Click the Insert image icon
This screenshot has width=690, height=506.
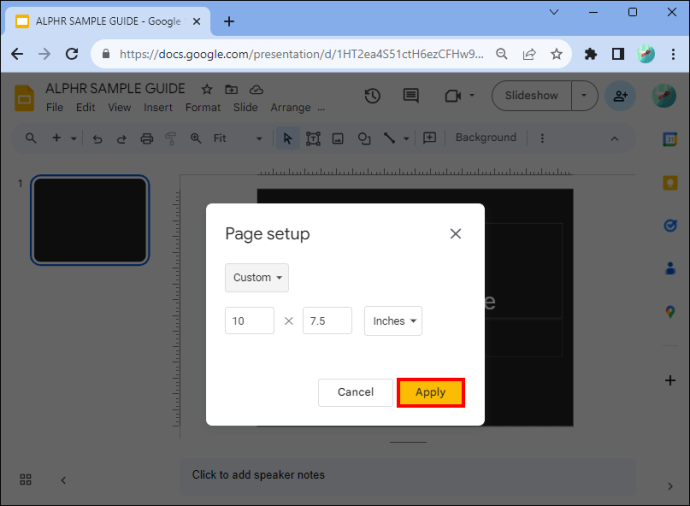point(338,139)
